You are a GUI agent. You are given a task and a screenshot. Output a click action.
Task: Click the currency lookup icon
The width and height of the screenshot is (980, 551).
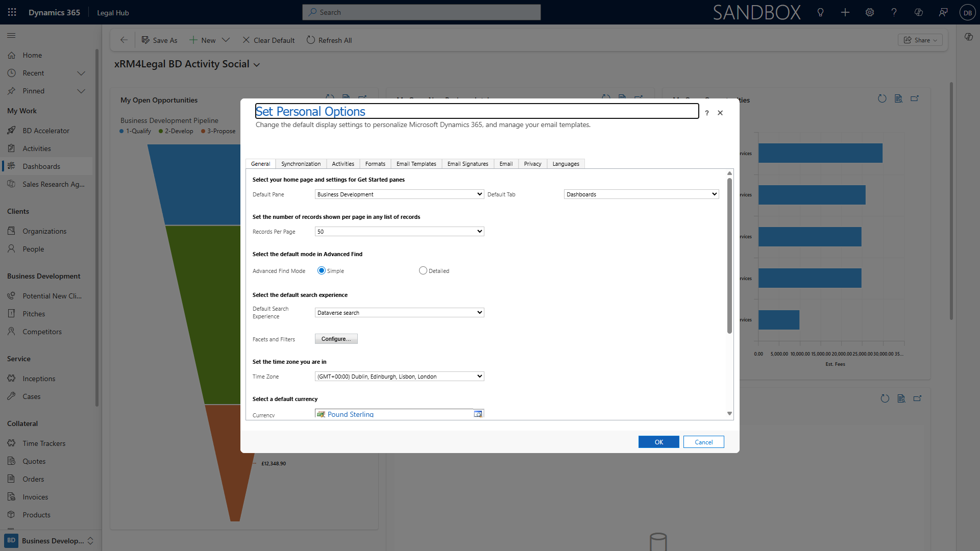coord(478,414)
